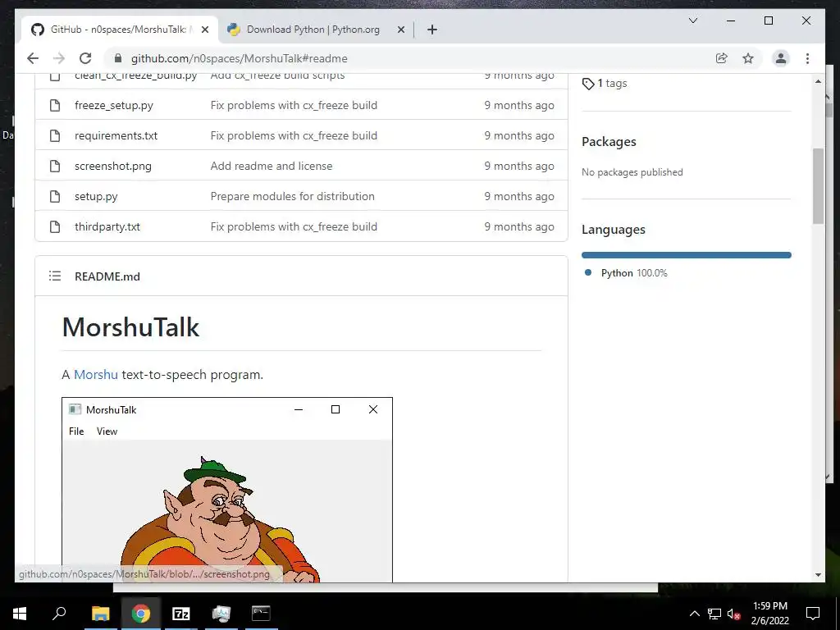The width and height of the screenshot is (840, 630).
Task: Open taskbar search magnifier
Action: 59,613
